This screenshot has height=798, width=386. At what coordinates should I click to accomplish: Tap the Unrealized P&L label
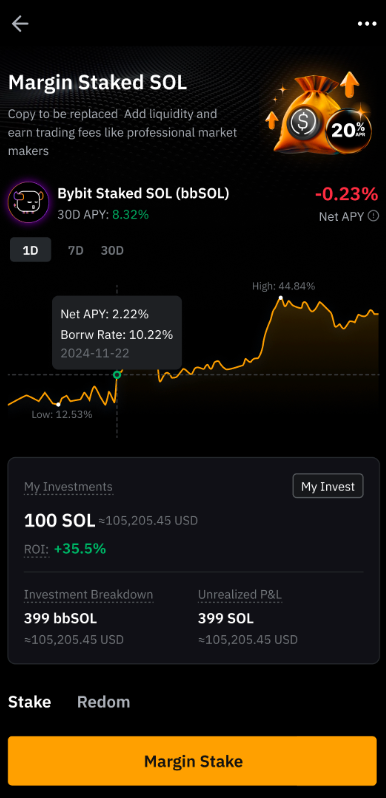240,594
